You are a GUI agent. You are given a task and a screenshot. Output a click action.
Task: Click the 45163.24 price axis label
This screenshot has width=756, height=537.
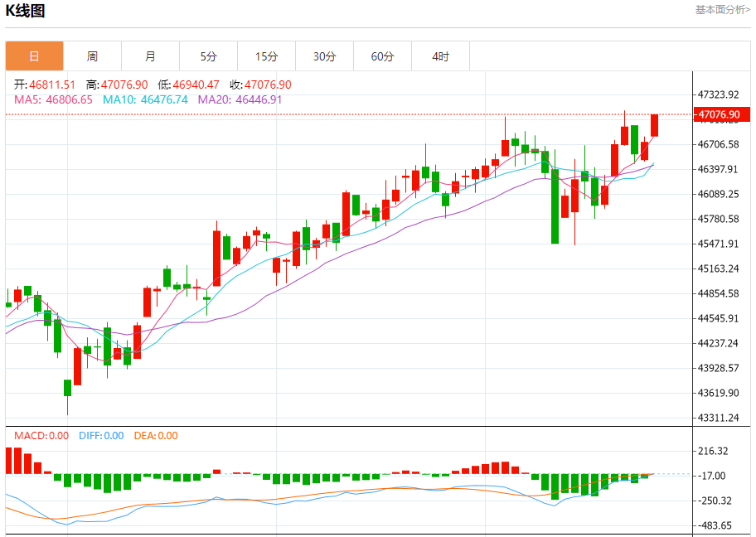point(719,268)
